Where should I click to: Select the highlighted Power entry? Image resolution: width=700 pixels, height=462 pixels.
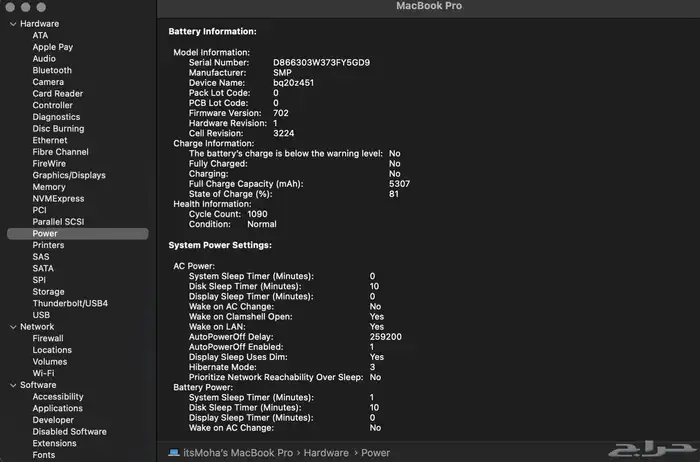coord(78,233)
